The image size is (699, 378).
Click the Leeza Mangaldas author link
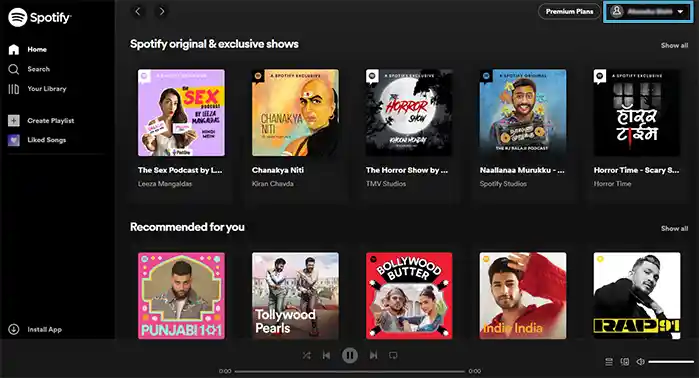[165, 184]
